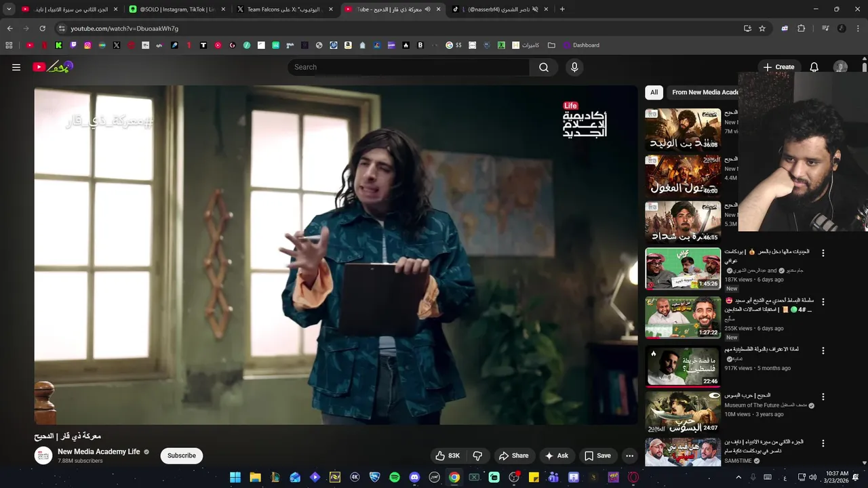
Task: Show hidden system tray icons
Action: (738, 477)
